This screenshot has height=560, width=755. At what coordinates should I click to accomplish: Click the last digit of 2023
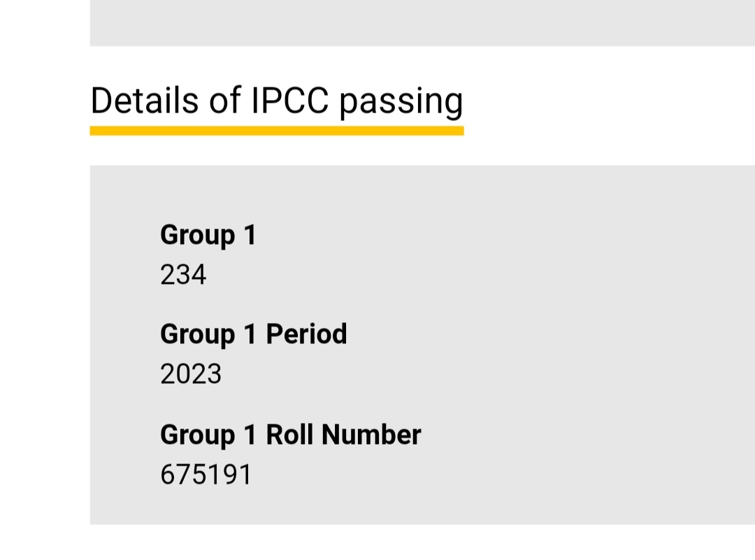[x=214, y=375]
